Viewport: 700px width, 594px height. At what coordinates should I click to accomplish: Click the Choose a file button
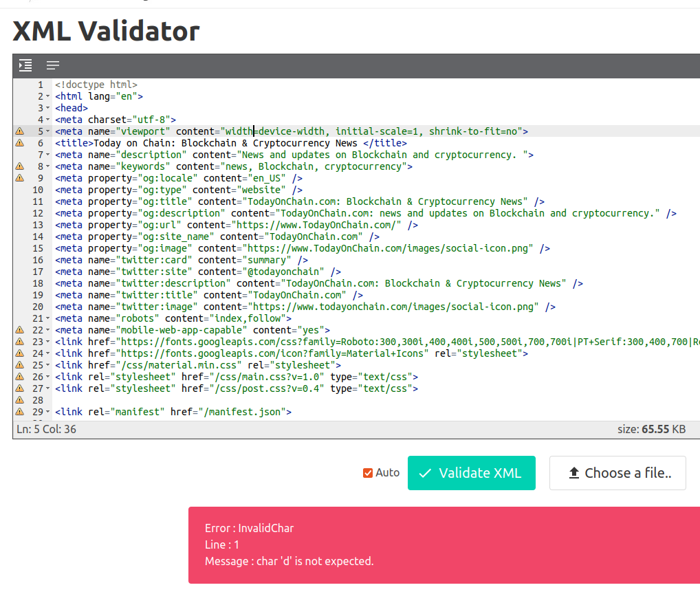(617, 473)
